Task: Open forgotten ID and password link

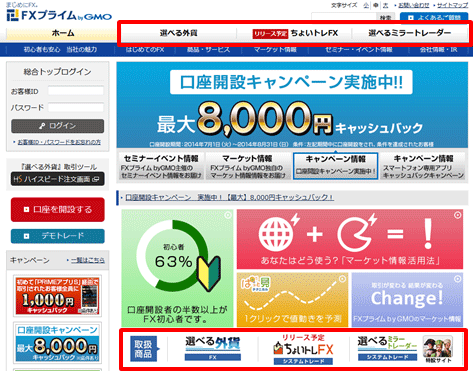Action: (x=59, y=142)
